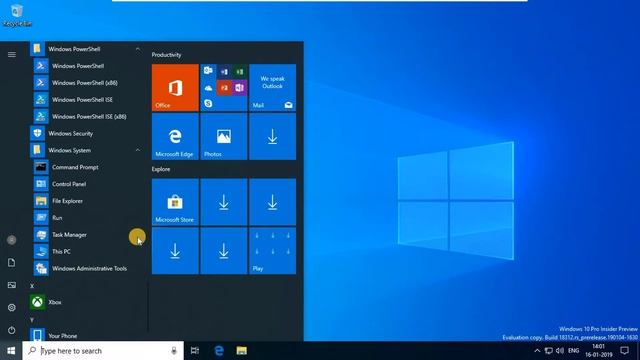
Task: Open the Photos tile
Action: [224, 136]
